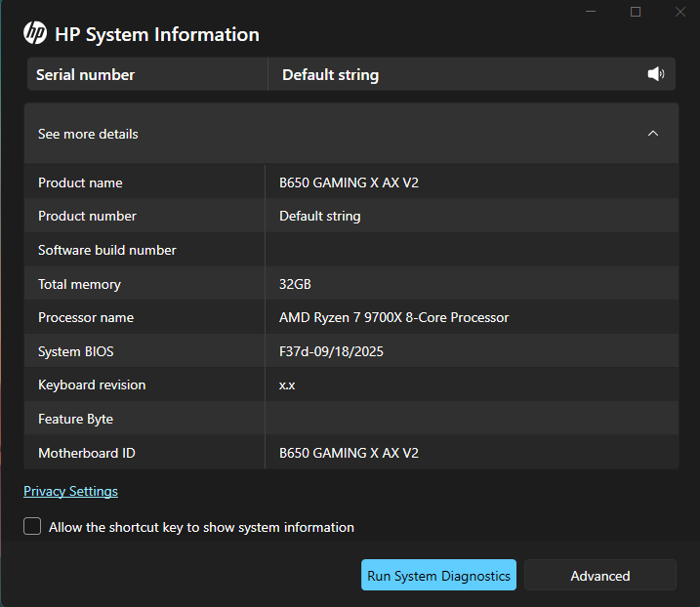Screen dimensions: 700x607
Task: Select the 'Software build number' label
Action: pyautogui.click(x=107, y=250)
